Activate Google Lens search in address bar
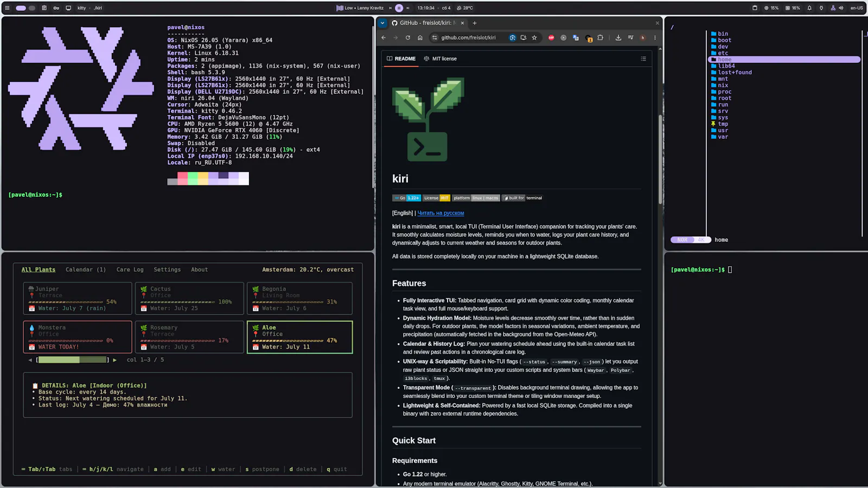Screen dimensions: 868x488 512,37
